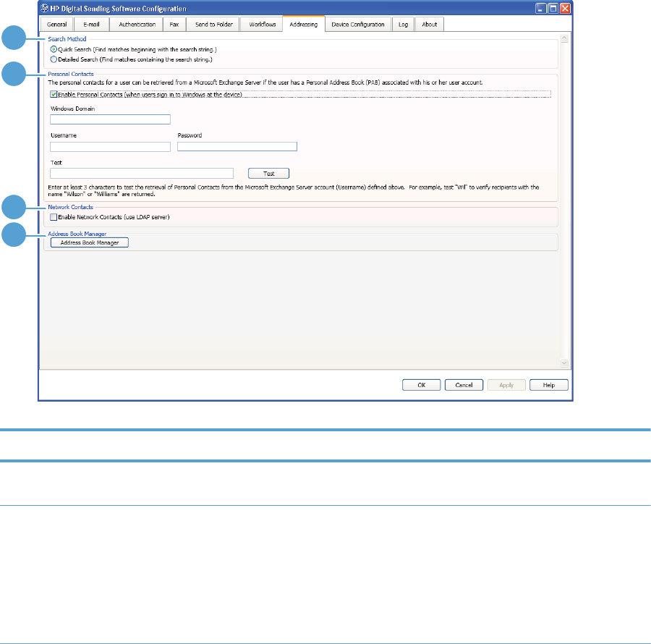This screenshot has height=644, width=651.
Task: Minimize the HP Digital Sending window
Action: tap(540, 8)
